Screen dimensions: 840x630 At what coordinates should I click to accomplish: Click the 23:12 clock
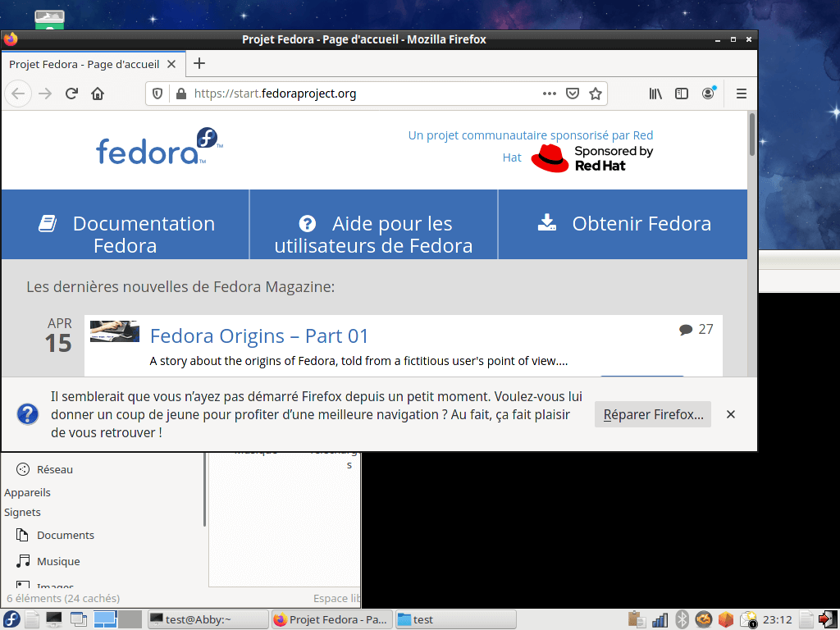pos(778,620)
